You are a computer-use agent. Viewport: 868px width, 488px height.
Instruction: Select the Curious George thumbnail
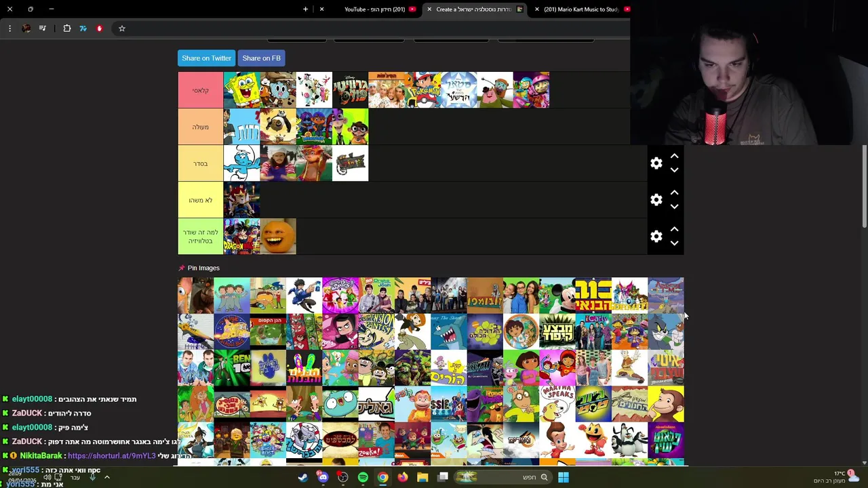click(666, 404)
